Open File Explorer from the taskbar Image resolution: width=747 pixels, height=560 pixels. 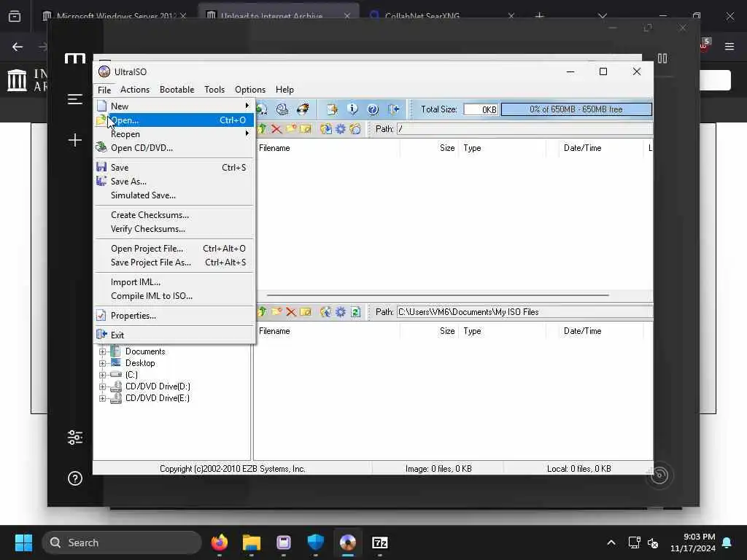click(x=252, y=542)
